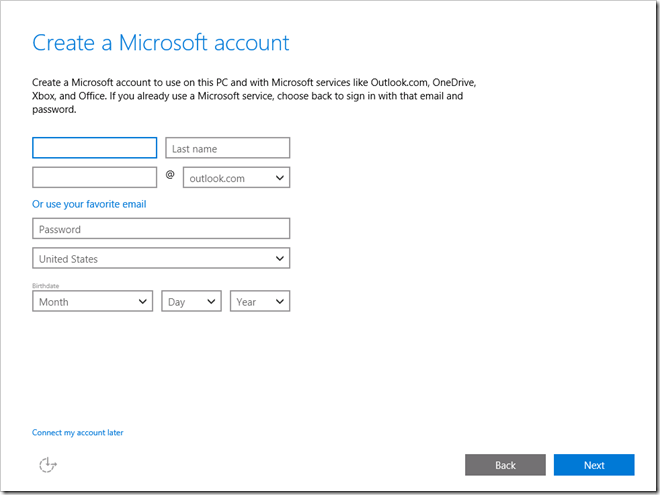The width and height of the screenshot is (660, 495).
Task: Click the Password field
Action: 161,229
